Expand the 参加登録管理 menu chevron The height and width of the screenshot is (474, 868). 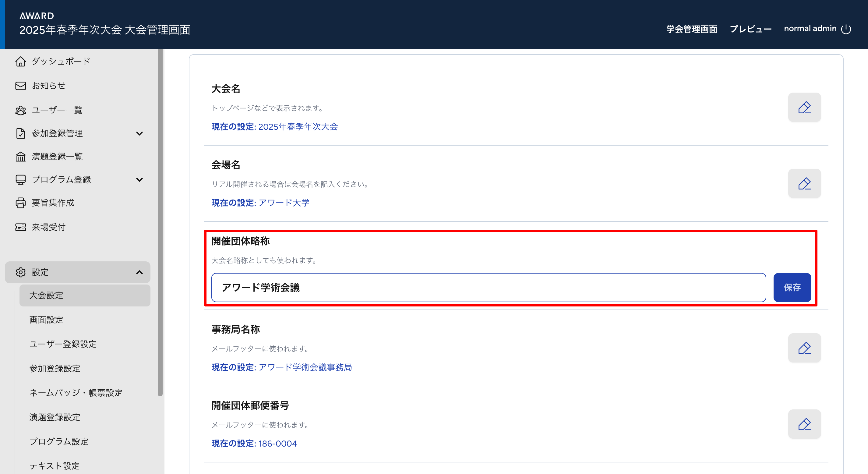pos(139,133)
